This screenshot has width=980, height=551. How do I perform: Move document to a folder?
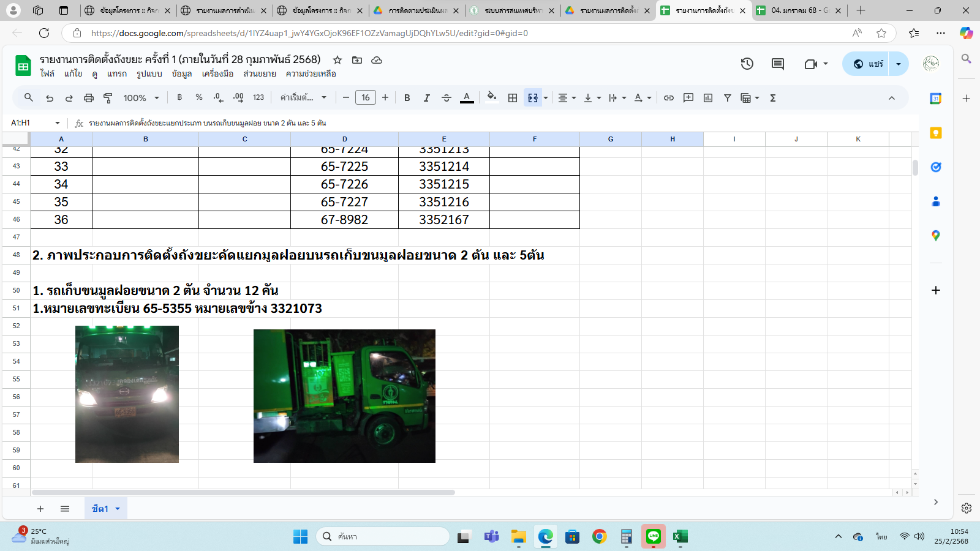pos(357,60)
